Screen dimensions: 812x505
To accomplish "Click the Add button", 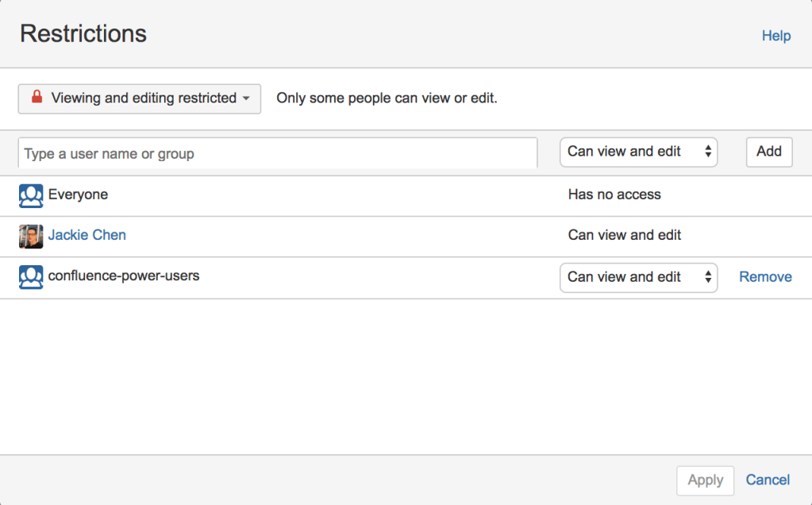I will (x=768, y=151).
